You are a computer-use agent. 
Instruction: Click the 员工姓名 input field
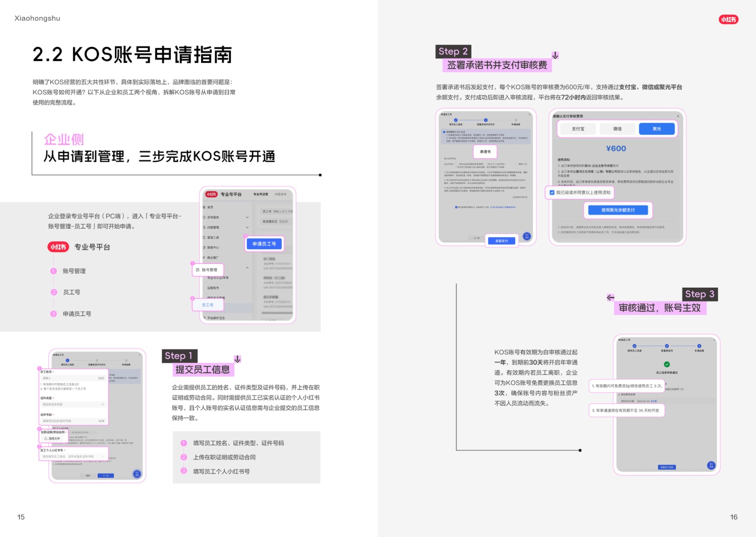click(x=73, y=378)
